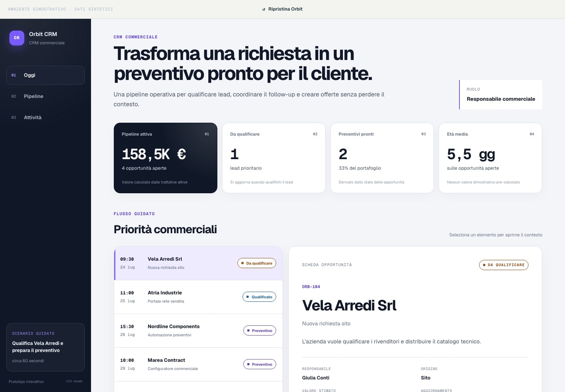The width and height of the screenshot is (565, 392).
Task: Choose the Nordline Components priority row
Action: pyautogui.click(x=199, y=331)
